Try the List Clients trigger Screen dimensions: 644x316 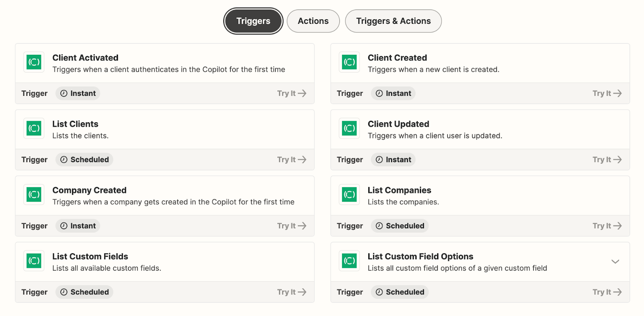tap(291, 160)
